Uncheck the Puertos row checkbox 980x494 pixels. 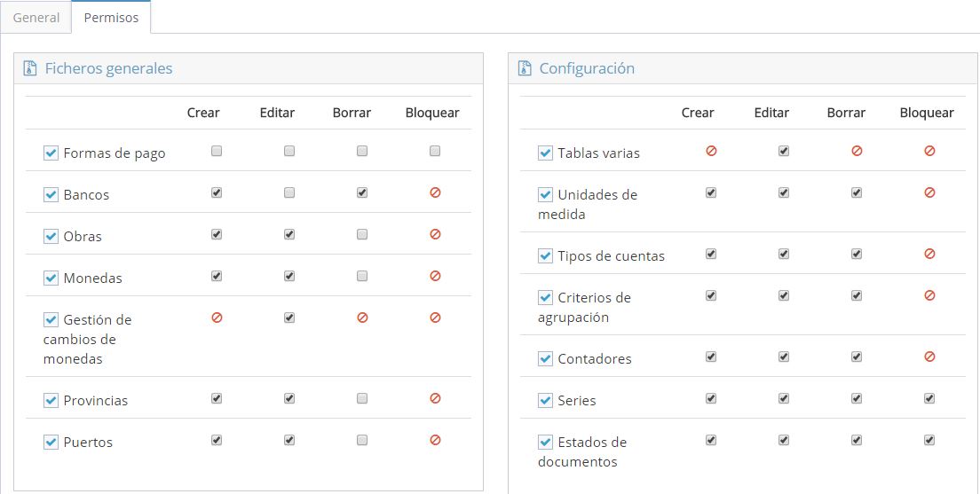point(51,443)
